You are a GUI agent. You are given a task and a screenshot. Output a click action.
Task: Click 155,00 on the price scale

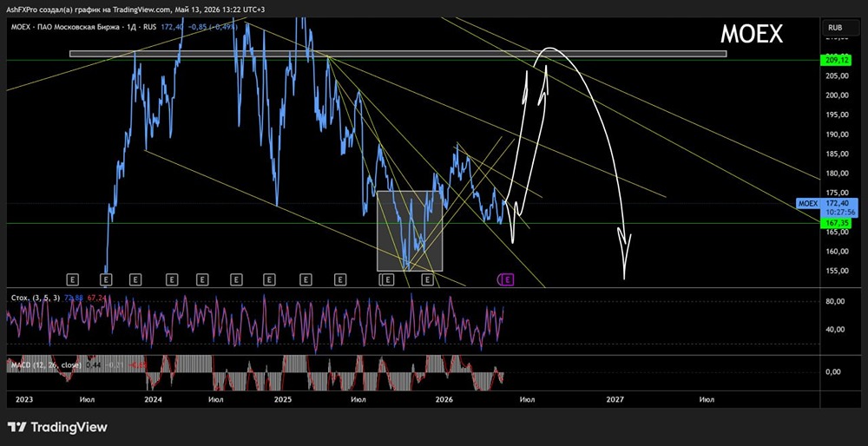(838, 271)
